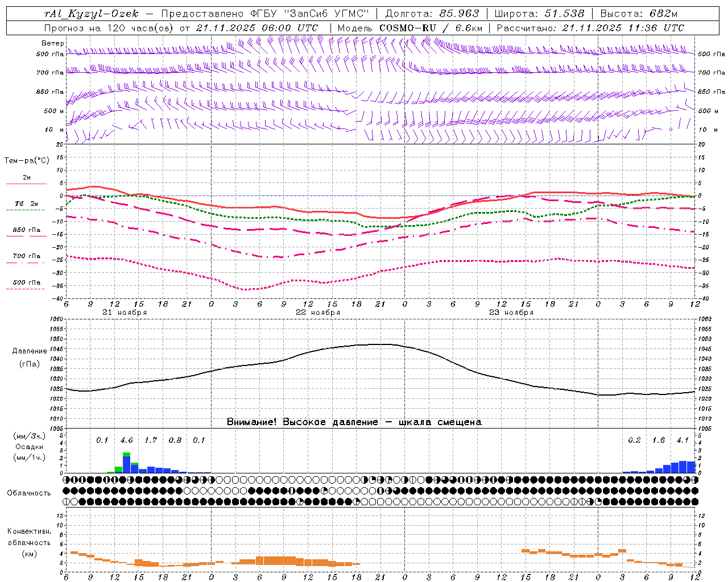This screenshot has height=582, width=728.
Task: Click dotted pink line sample under 500 гПа legend
Action: tap(25, 289)
